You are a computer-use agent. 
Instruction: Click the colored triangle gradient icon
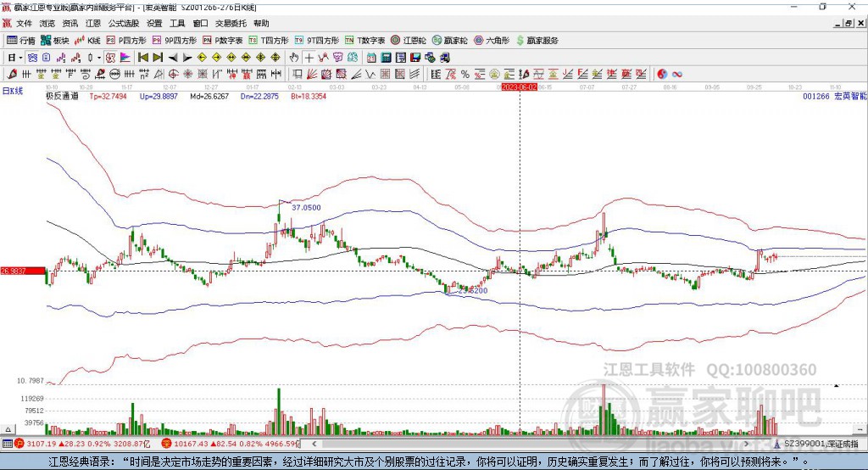tap(125, 58)
